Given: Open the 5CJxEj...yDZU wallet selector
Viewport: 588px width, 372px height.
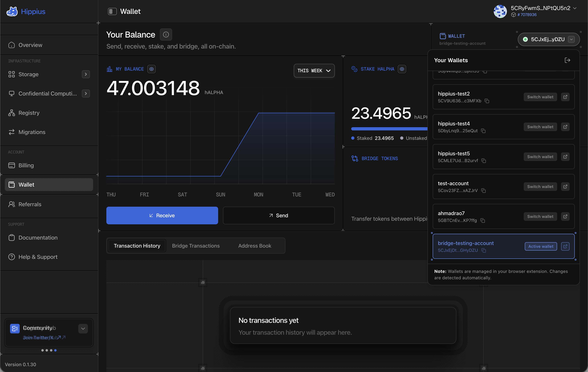Looking at the screenshot, I should click(549, 39).
